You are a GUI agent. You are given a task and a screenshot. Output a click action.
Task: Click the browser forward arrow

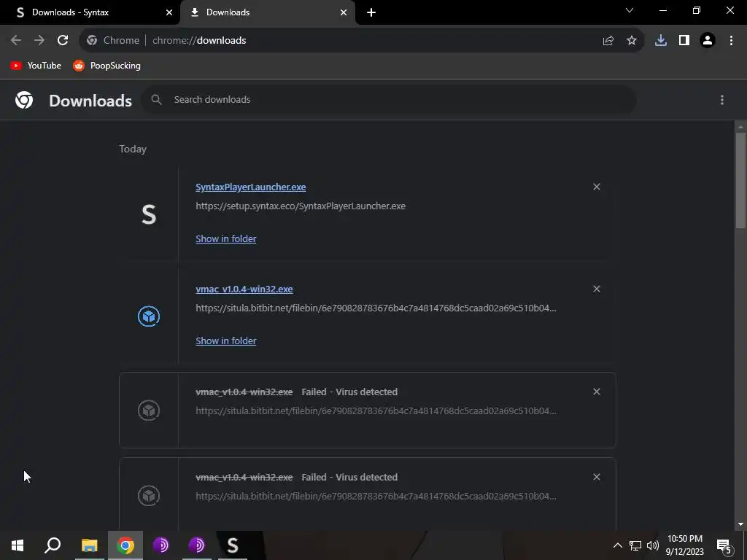click(39, 41)
